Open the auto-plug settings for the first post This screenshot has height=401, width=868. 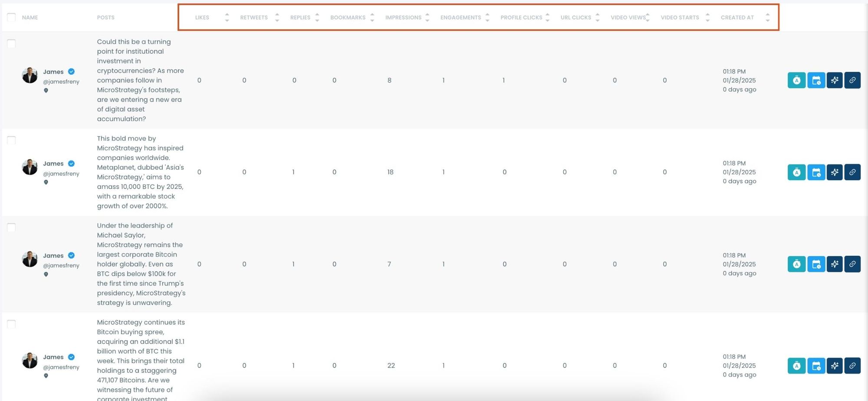click(796, 80)
